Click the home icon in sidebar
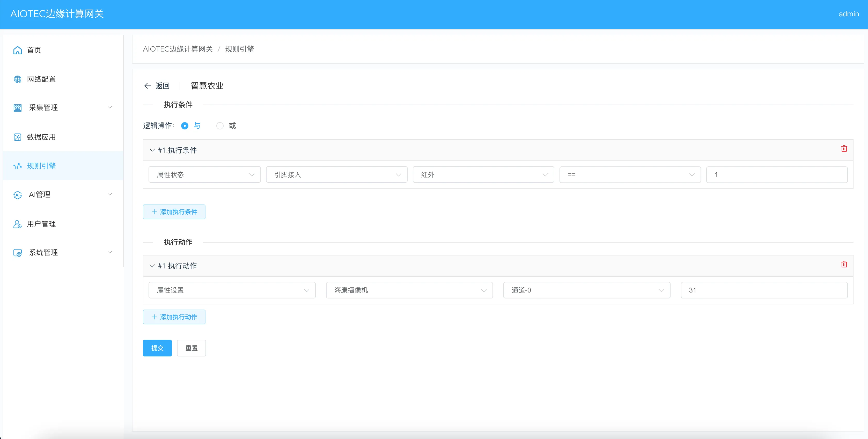Image resolution: width=868 pixels, height=439 pixels. coord(18,50)
